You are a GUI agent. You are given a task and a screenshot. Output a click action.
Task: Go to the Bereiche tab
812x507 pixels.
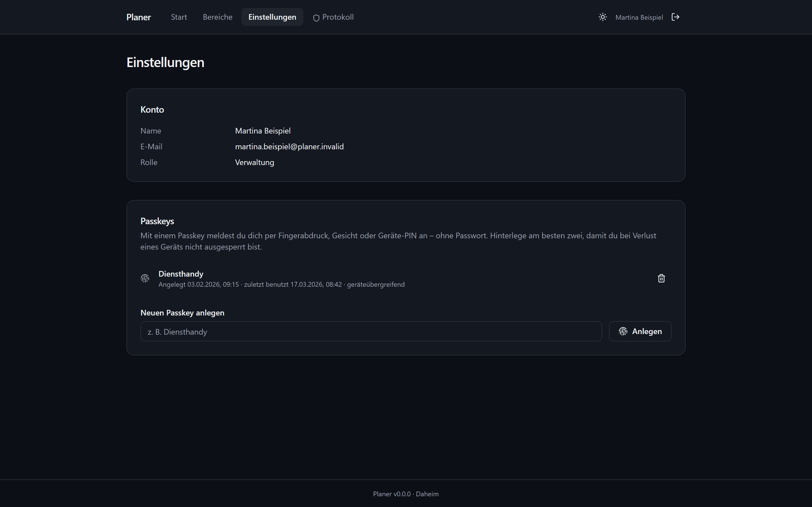217,17
